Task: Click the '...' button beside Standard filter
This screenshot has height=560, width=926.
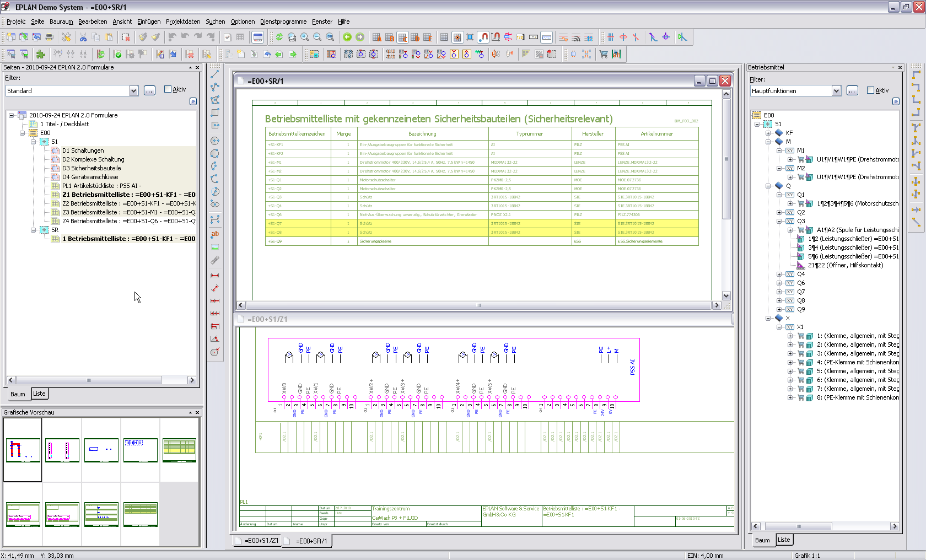Action: pyautogui.click(x=149, y=91)
